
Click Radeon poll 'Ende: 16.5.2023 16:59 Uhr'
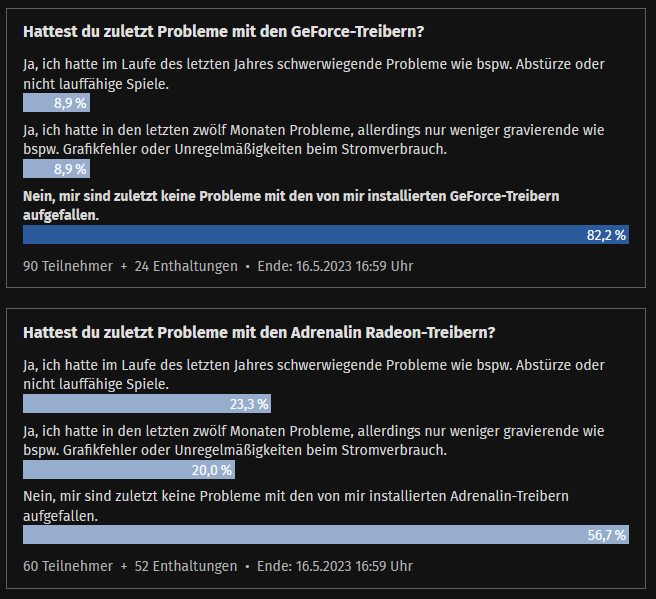(x=335, y=566)
